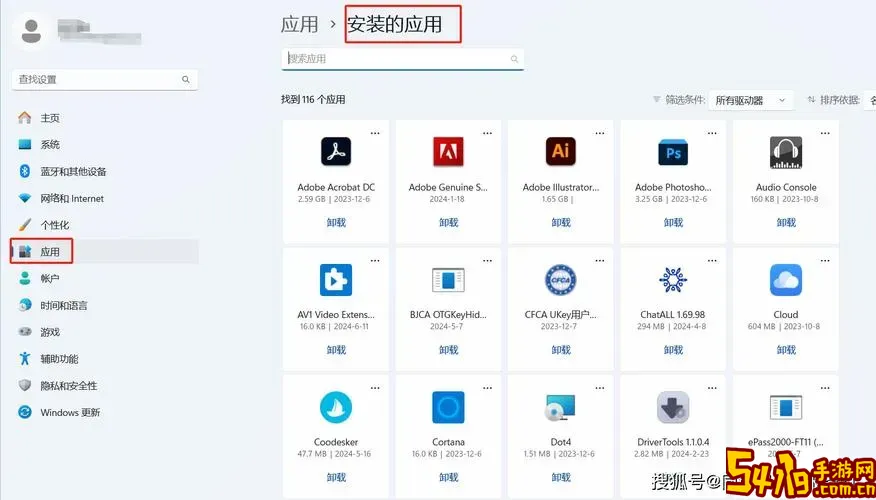Click the ePass2000-FT11 app icon

(785, 407)
